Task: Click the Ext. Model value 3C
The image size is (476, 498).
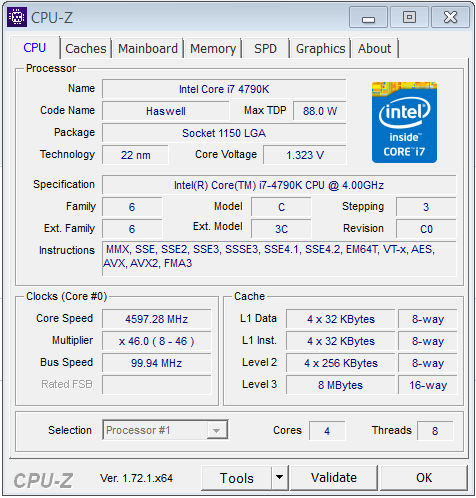Action: (281, 229)
